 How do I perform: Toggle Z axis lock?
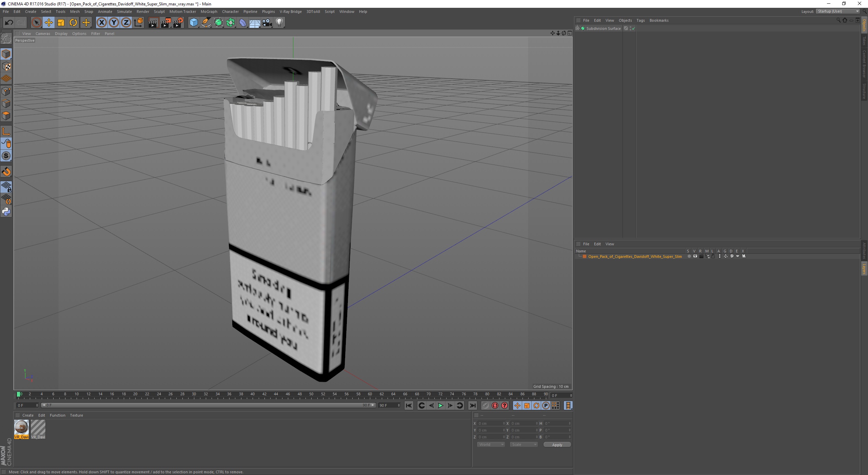(126, 23)
